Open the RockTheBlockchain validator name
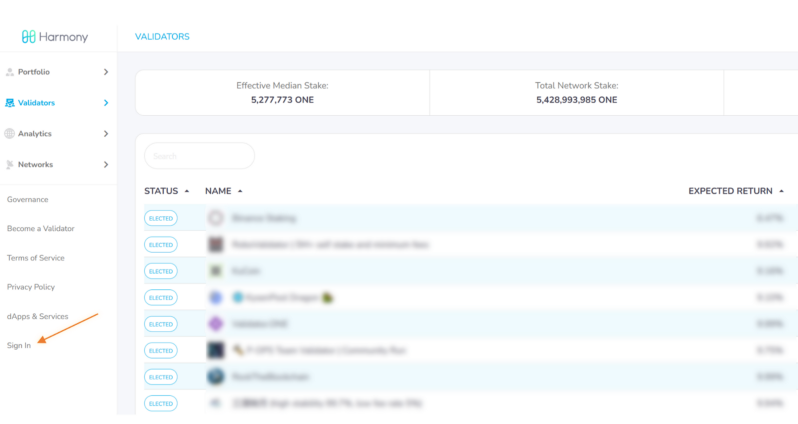The image size is (798, 424). (x=270, y=377)
